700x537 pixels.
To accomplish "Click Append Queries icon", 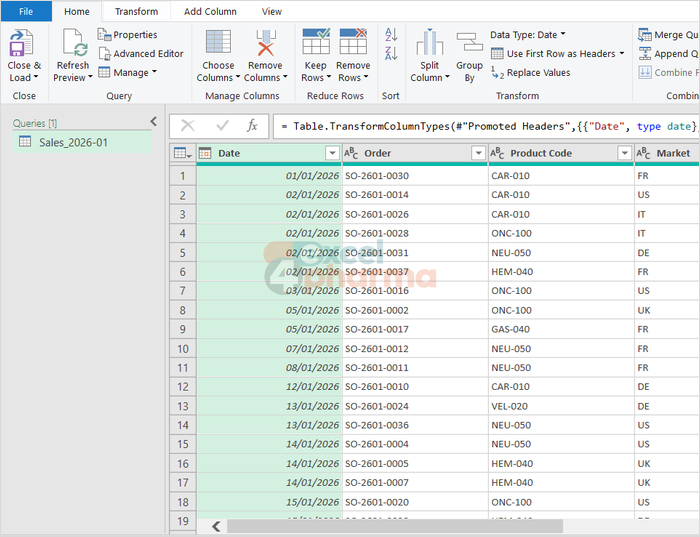I will tap(645, 54).
